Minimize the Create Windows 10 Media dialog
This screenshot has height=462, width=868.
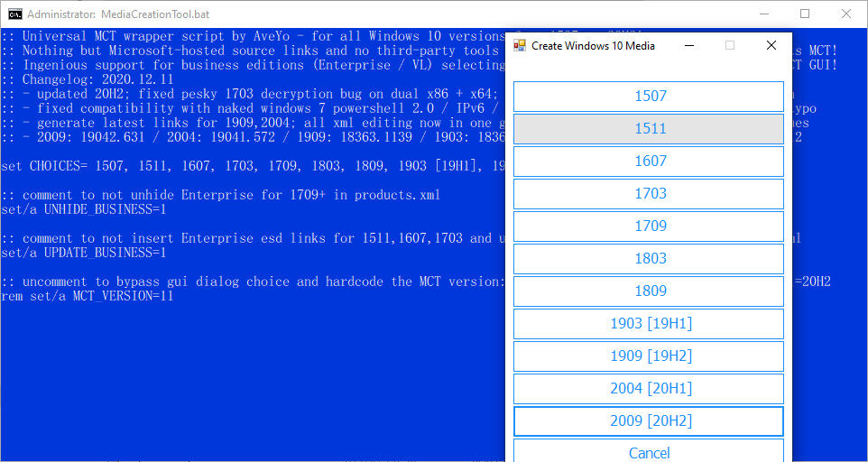pyautogui.click(x=689, y=45)
